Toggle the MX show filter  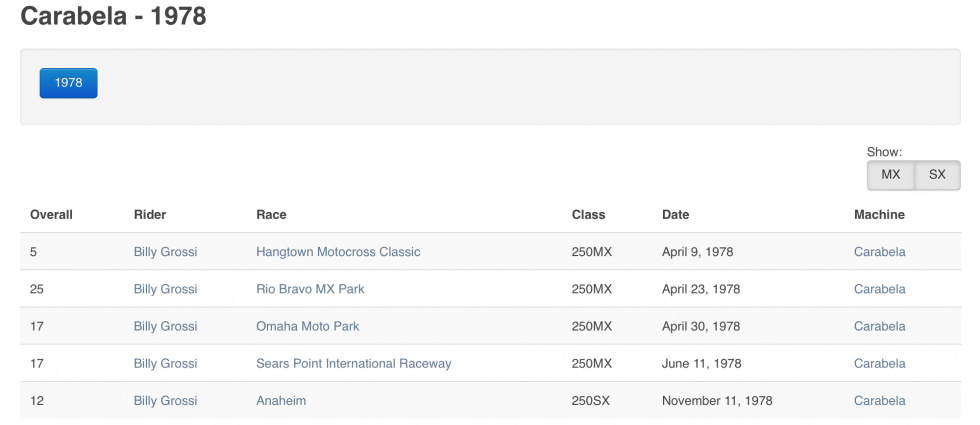click(890, 174)
